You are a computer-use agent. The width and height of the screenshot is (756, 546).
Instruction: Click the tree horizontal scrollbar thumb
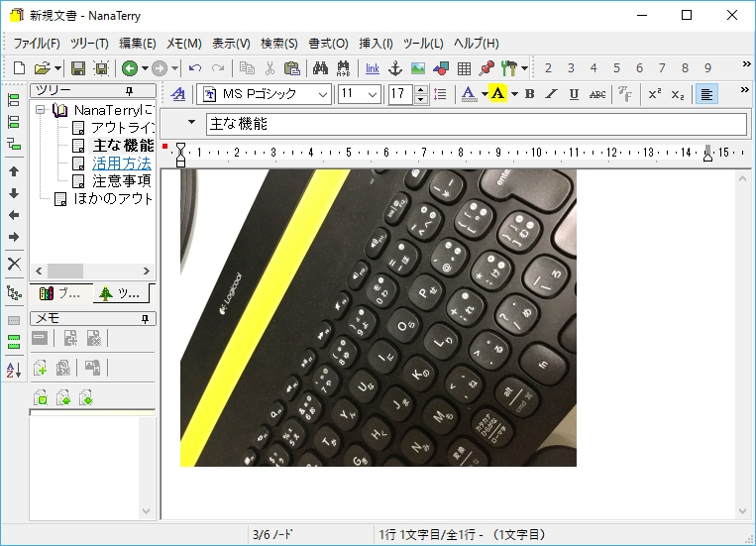point(65,272)
